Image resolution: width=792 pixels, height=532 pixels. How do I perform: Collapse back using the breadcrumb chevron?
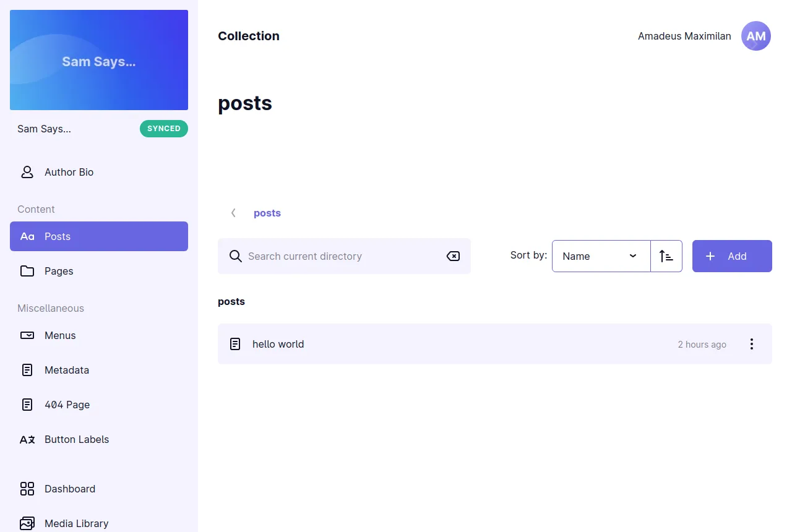[x=233, y=212]
